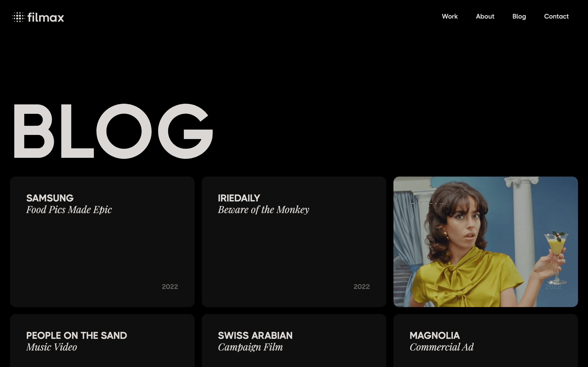This screenshot has width=588, height=367.
Task: Click the Music Video subtitle
Action: 51,347
